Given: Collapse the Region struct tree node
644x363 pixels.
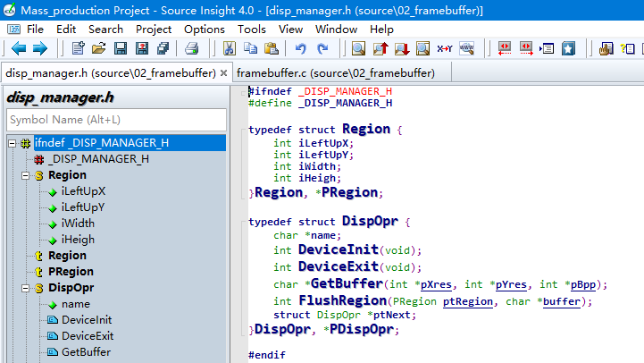Looking at the screenshot, I should (x=26, y=175).
